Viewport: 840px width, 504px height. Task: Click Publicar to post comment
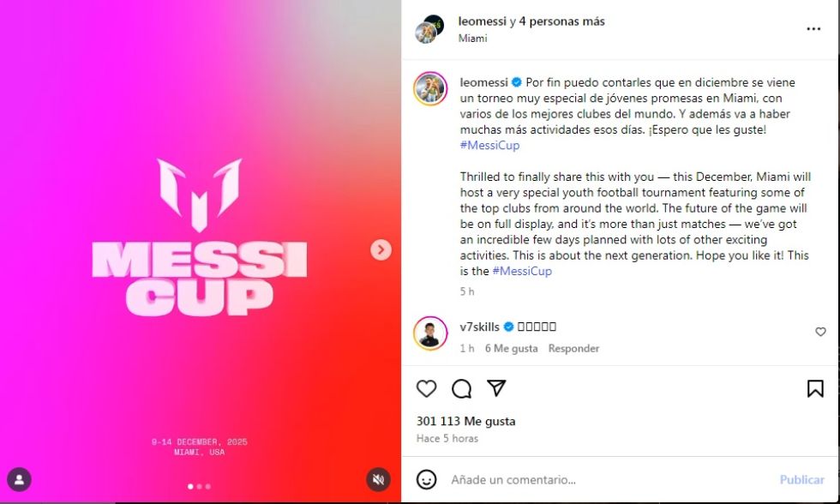tap(801, 479)
